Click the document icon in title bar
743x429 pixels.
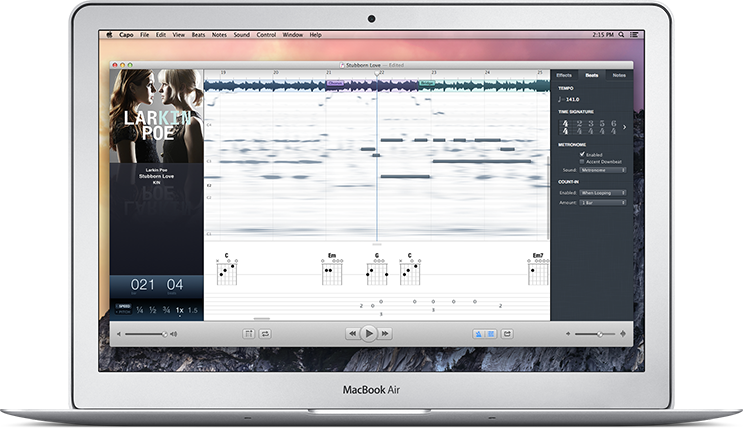(x=342, y=65)
